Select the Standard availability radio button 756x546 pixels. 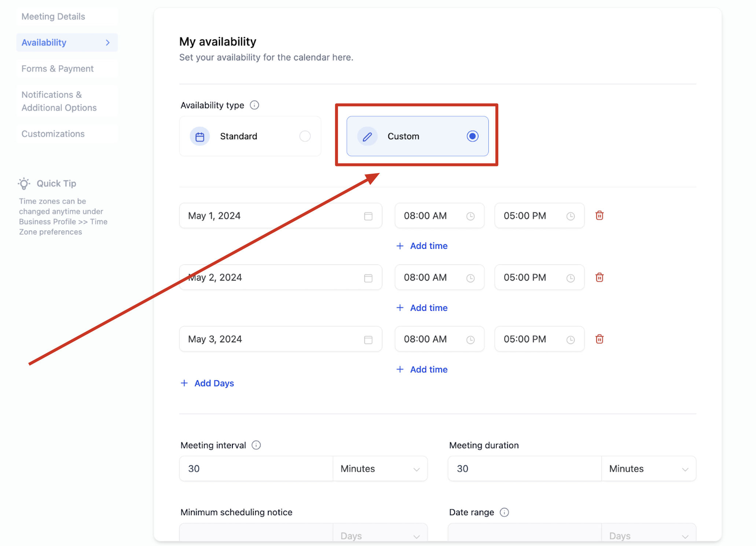pyautogui.click(x=305, y=136)
